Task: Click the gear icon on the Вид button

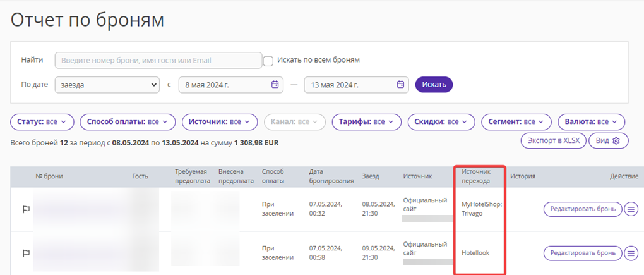Action: click(616, 140)
